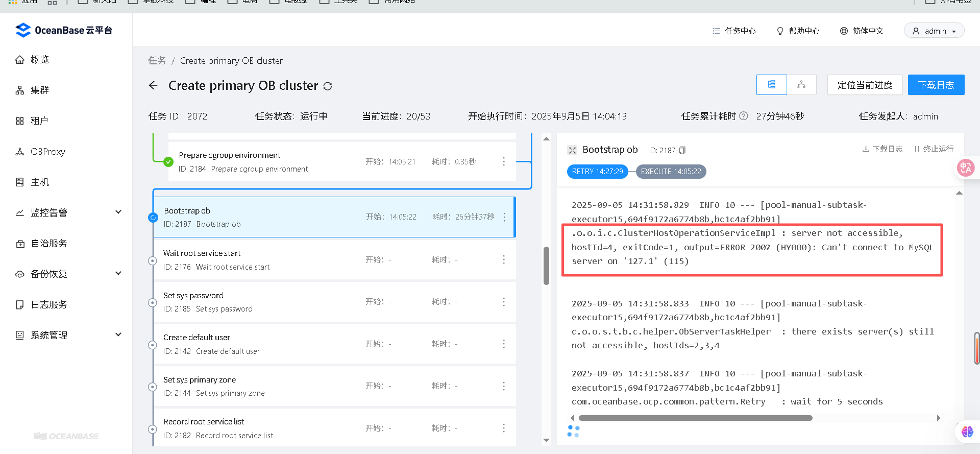Click the 定位当前进度 button

865,85
